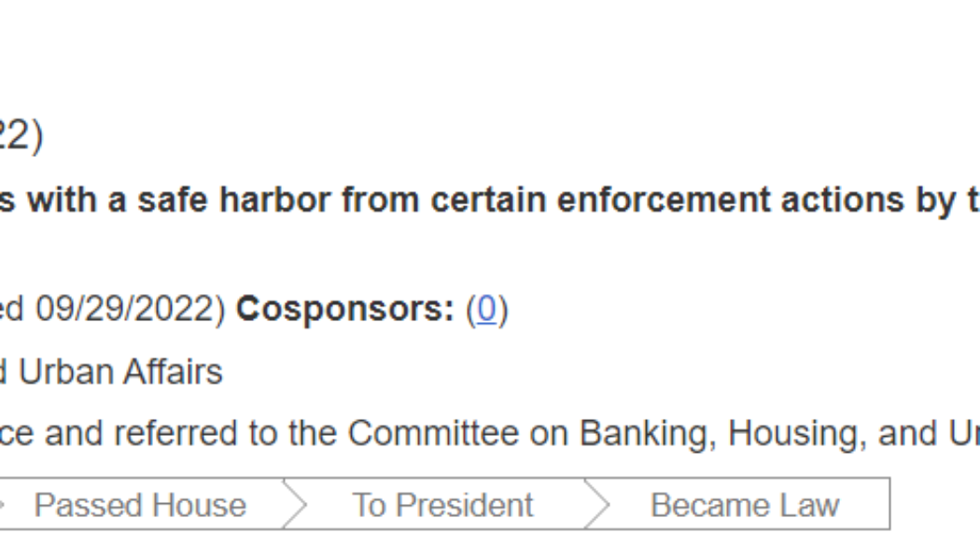Click the Cosponsors label

click(344, 310)
